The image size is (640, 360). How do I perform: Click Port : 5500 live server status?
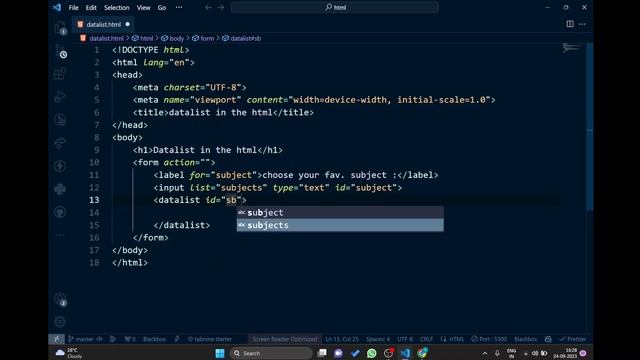(489, 339)
